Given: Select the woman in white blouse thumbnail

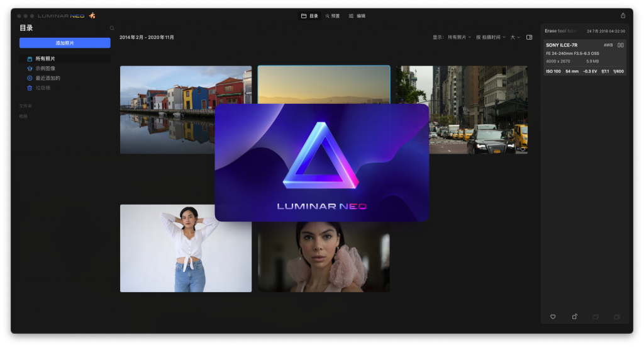Looking at the screenshot, I should pos(186,248).
